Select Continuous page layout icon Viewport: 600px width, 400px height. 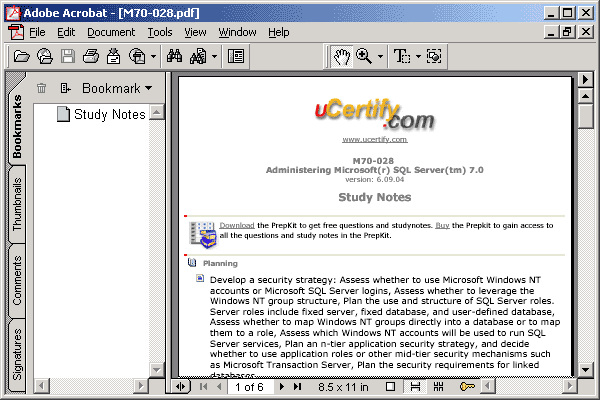[415, 387]
